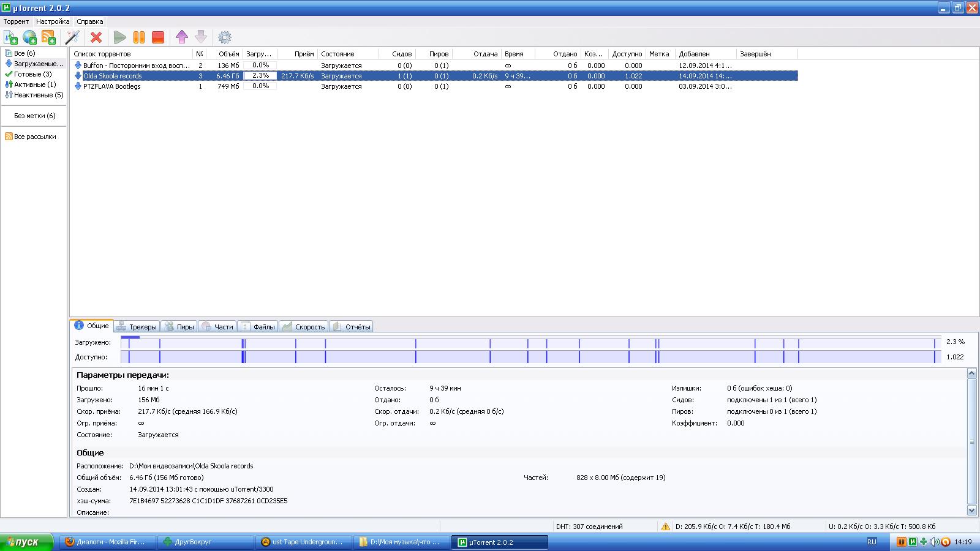
Task: Sort by Объём column header
Action: click(225, 54)
